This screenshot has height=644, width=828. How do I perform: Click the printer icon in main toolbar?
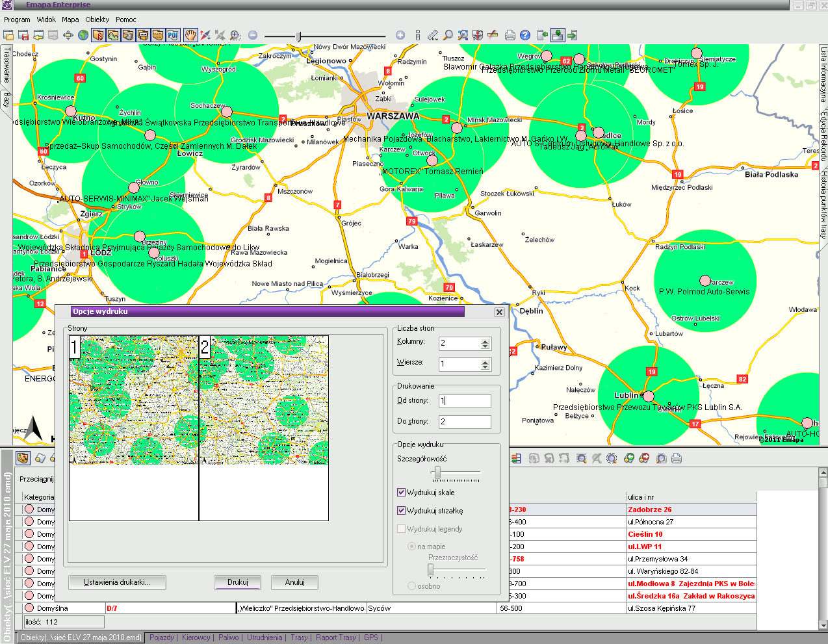point(510,35)
